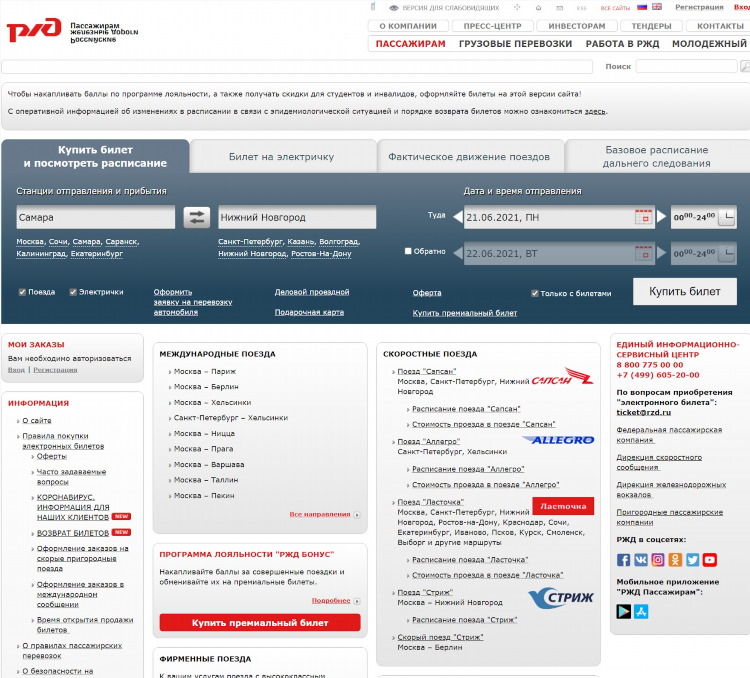Screen dimensions: 750x678
Task: Open the Instagram social icon
Action: 658,560
